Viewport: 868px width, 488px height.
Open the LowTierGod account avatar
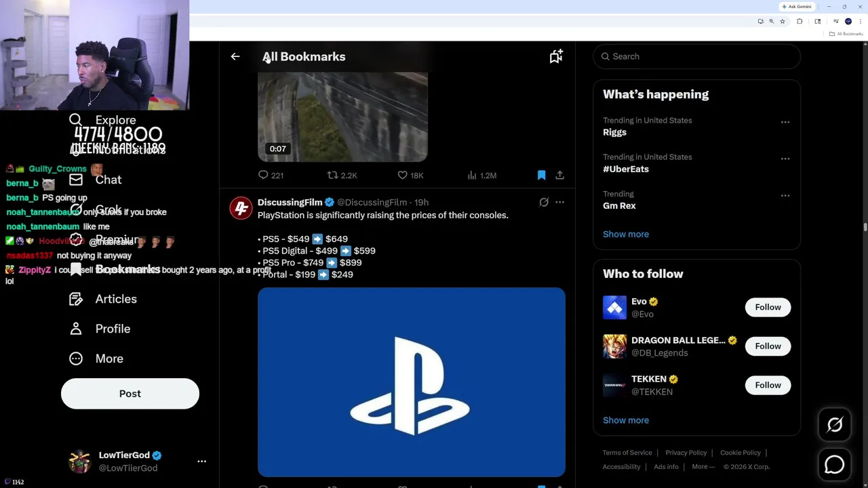[80, 462]
